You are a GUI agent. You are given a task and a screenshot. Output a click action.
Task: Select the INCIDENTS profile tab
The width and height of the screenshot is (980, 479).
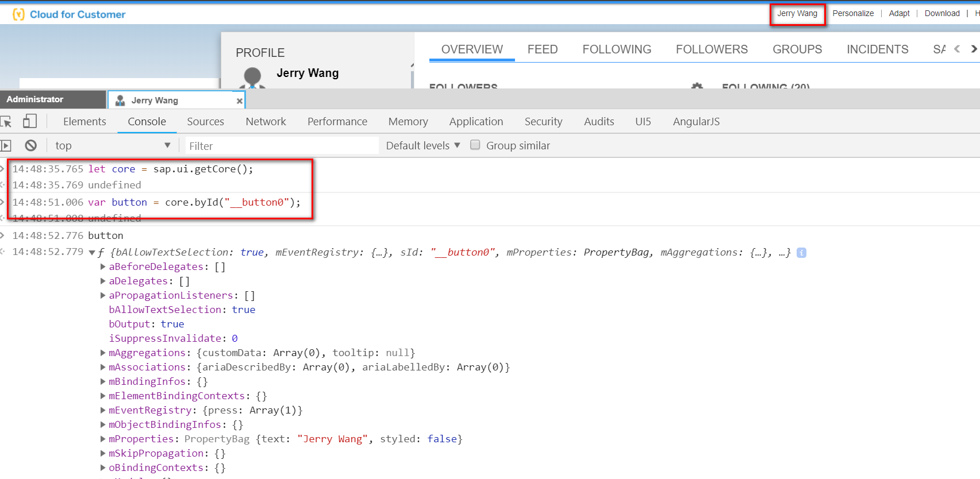coord(877,49)
